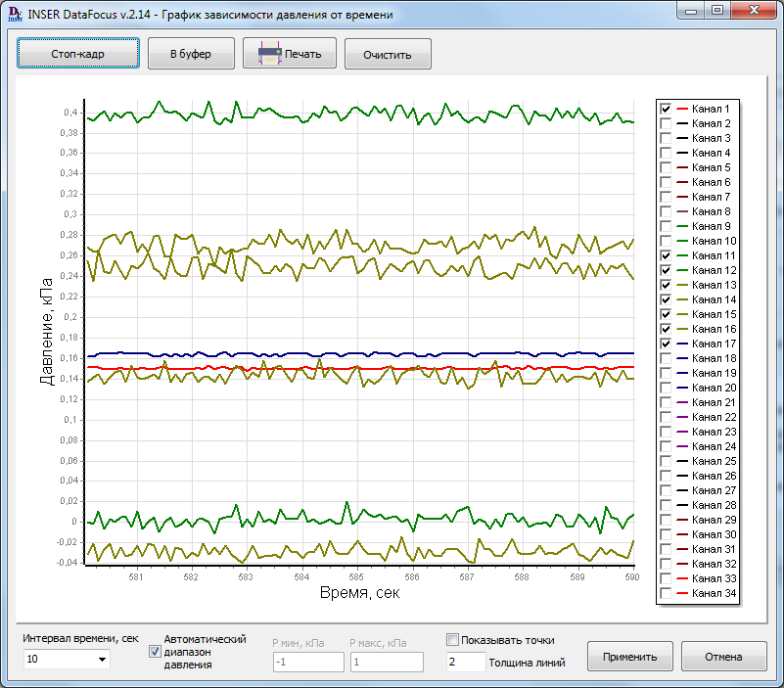This screenshot has width=784, height=688.
Task: Turn off the Канал 16 checkbox
Action: [666, 329]
